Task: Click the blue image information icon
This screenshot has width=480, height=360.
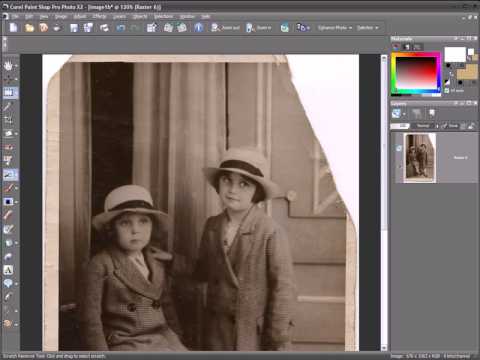Action: click(198, 28)
